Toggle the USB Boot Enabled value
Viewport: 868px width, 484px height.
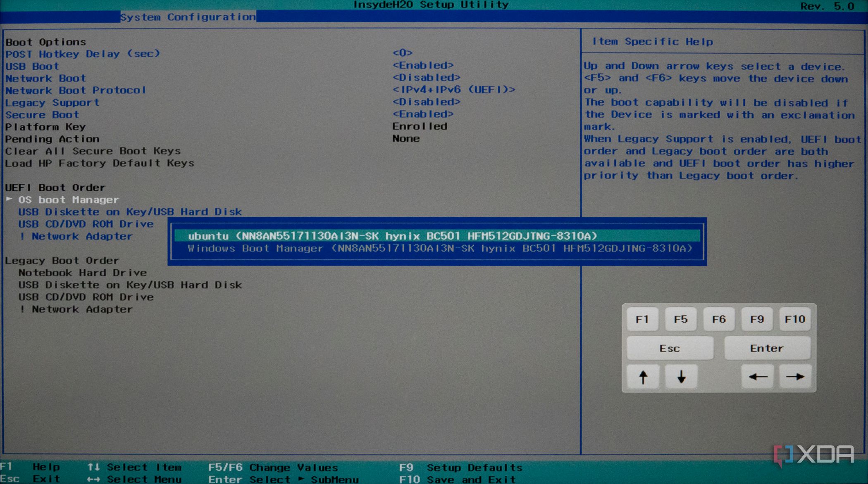pos(423,65)
